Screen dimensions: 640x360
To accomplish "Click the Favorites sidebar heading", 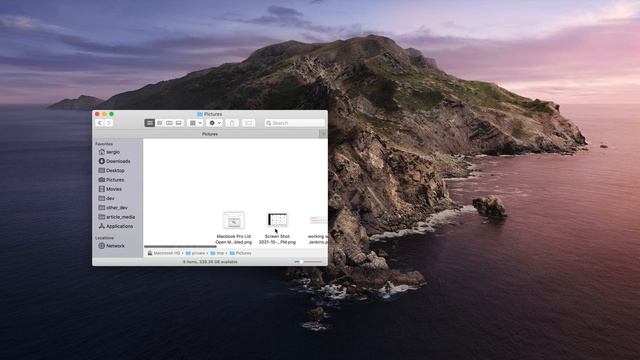I will point(104,144).
